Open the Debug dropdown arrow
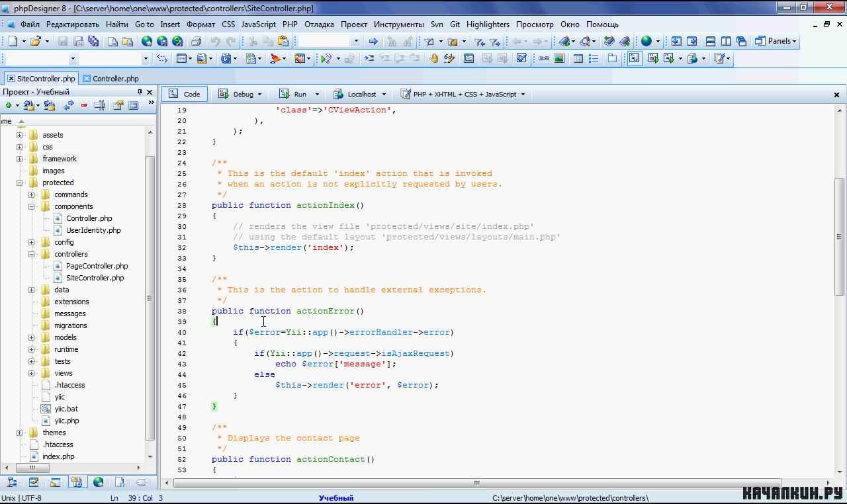The width and height of the screenshot is (847, 504). click(x=259, y=94)
